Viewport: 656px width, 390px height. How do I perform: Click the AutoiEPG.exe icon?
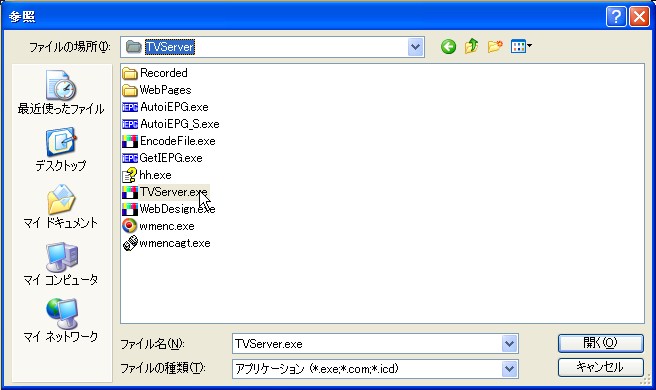point(130,107)
